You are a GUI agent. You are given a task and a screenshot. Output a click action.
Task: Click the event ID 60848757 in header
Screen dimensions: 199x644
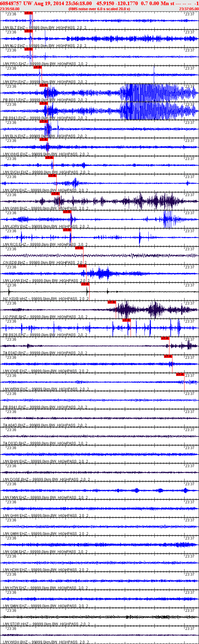[x=11, y=3]
